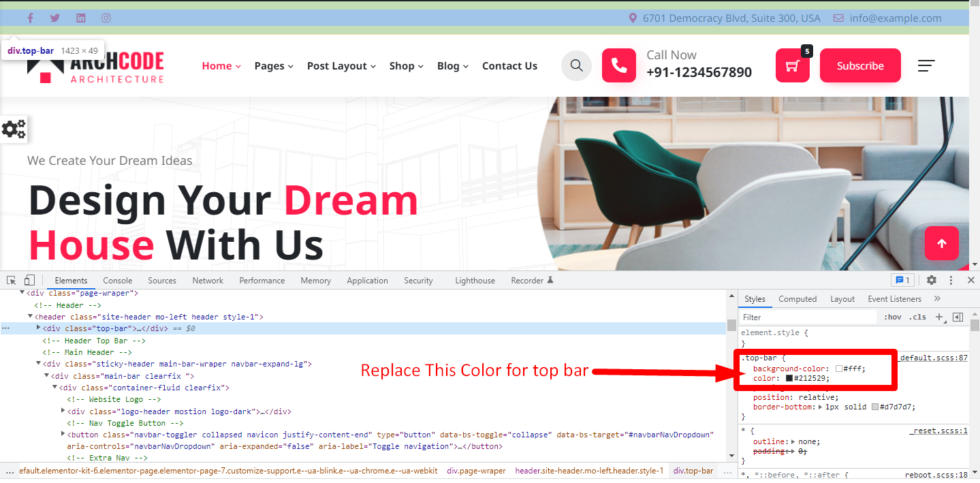Click the location pin icon by the address
The height and width of the screenshot is (483, 980).
tap(633, 18)
